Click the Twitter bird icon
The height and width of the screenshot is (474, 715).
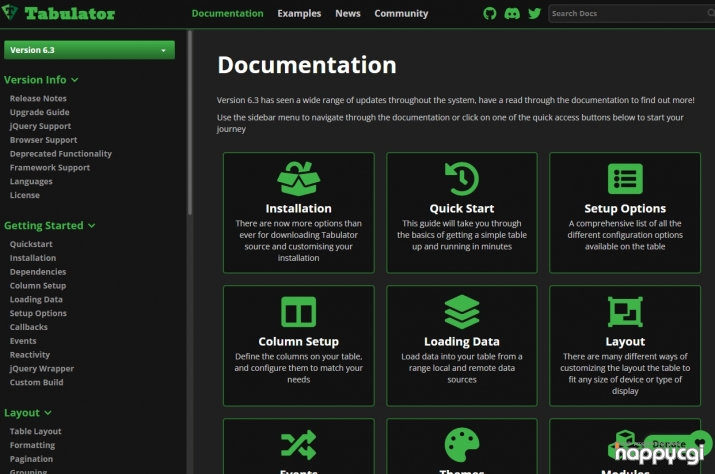(x=534, y=14)
